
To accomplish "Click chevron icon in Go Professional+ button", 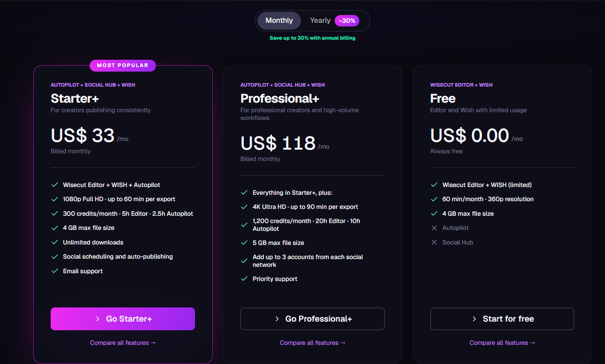I will [x=277, y=319].
